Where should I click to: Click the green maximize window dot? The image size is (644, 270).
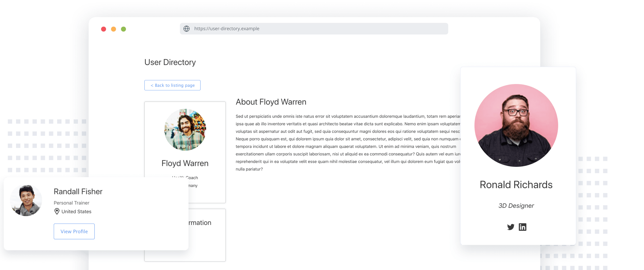123,29
